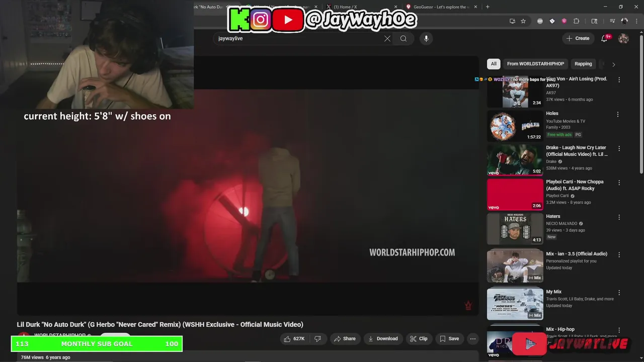Viewport: 644px width, 362px height.
Task: Like the video with 627K likes
Action: pos(295,339)
